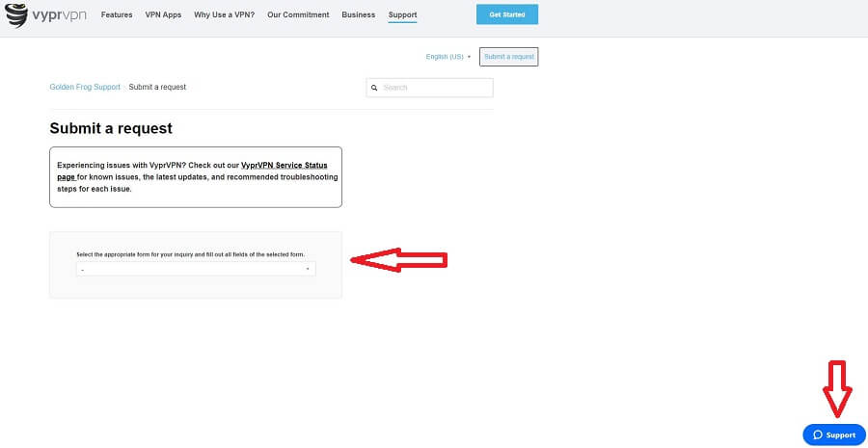
Task: Select the Business nav item
Action: [x=358, y=15]
